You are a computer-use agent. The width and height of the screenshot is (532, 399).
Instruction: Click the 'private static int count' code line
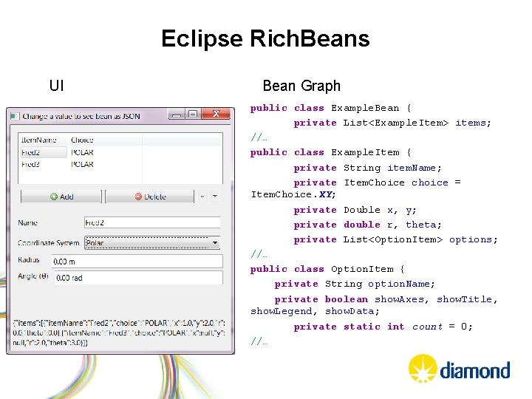[x=383, y=327]
